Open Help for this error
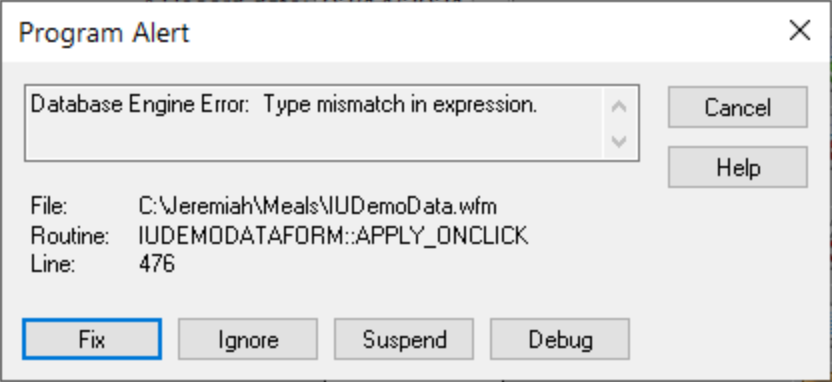This screenshot has height=382, width=832. 738,167
